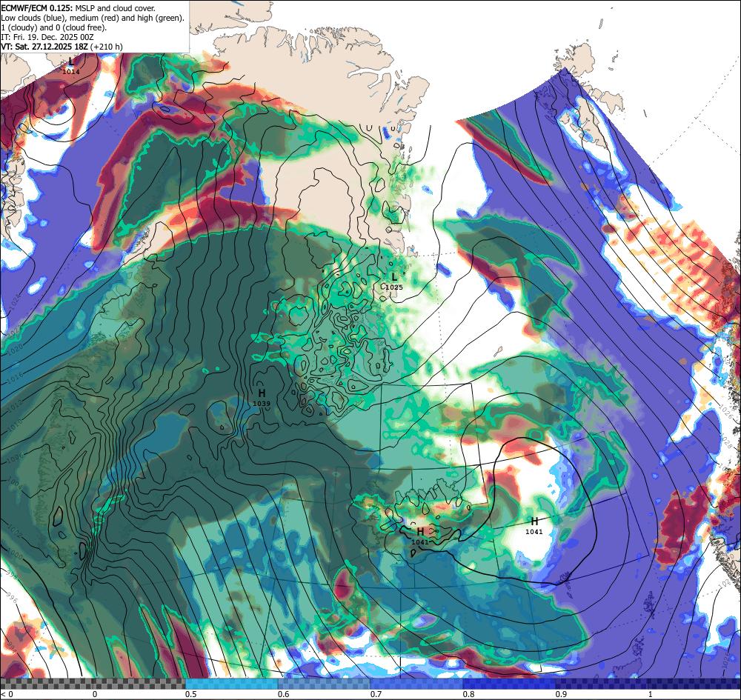741x700 pixels.
Task: Click the dark blue 0.8–0.9 colorbar segment
Action: (510, 684)
